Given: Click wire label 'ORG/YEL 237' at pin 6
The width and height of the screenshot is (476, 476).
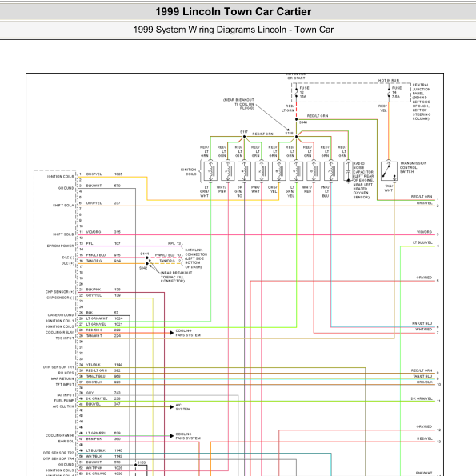Looking at the screenshot, I should pyautogui.click(x=103, y=203).
